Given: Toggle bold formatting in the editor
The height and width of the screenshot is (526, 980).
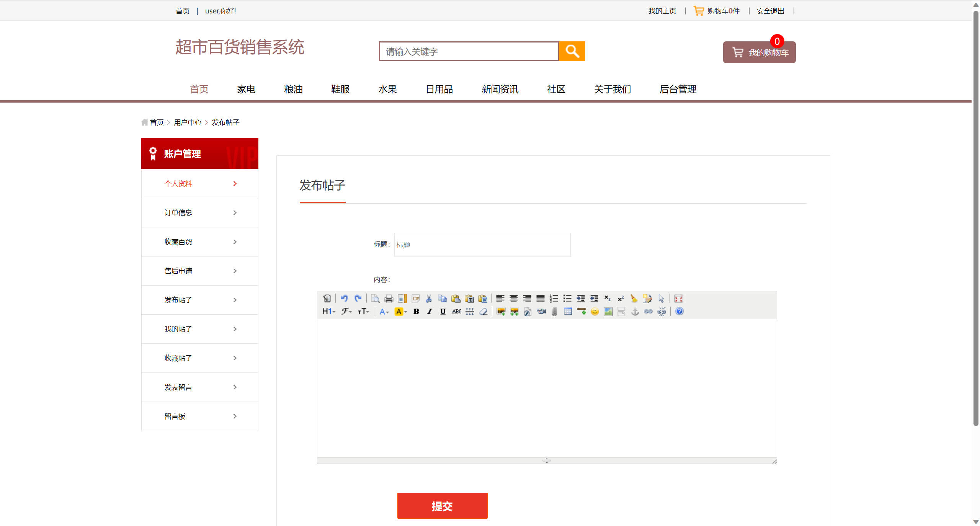Looking at the screenshot, I should (x=416, y=311).
